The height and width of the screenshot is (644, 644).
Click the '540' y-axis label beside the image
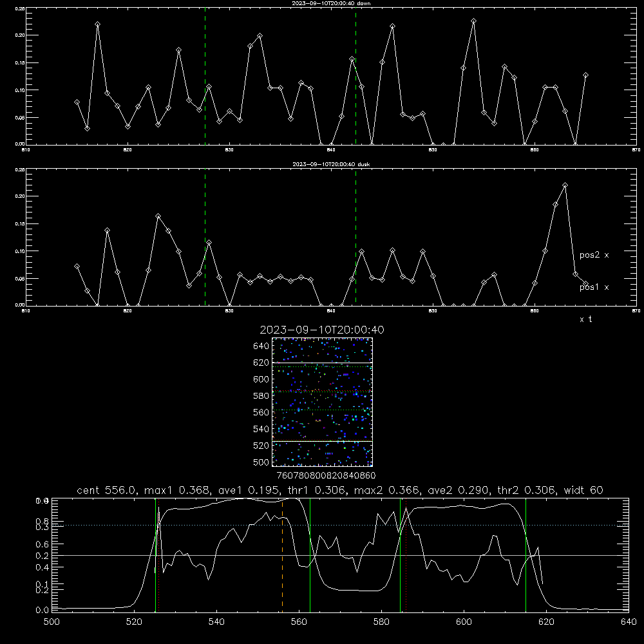tap(261, 429)
